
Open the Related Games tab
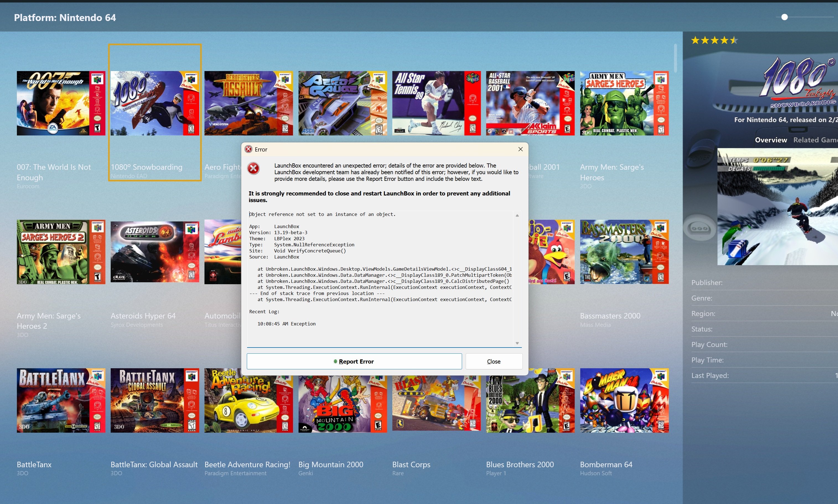tap(816, 140)
